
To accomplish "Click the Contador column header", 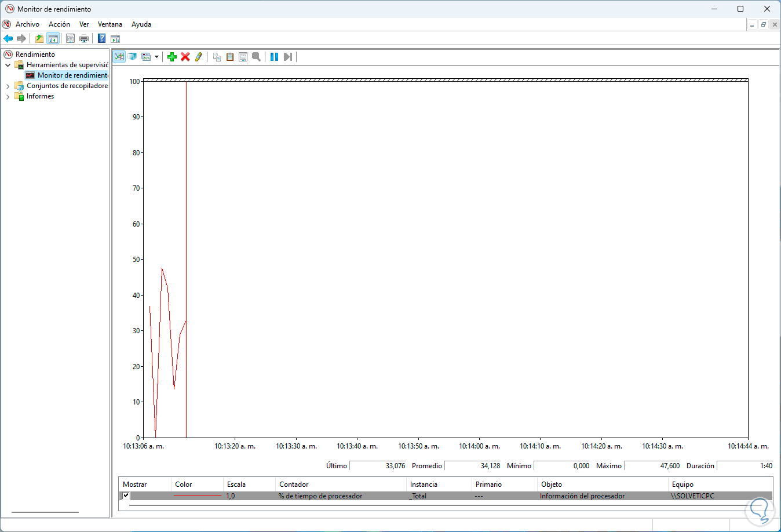I will tap(294, 484).
